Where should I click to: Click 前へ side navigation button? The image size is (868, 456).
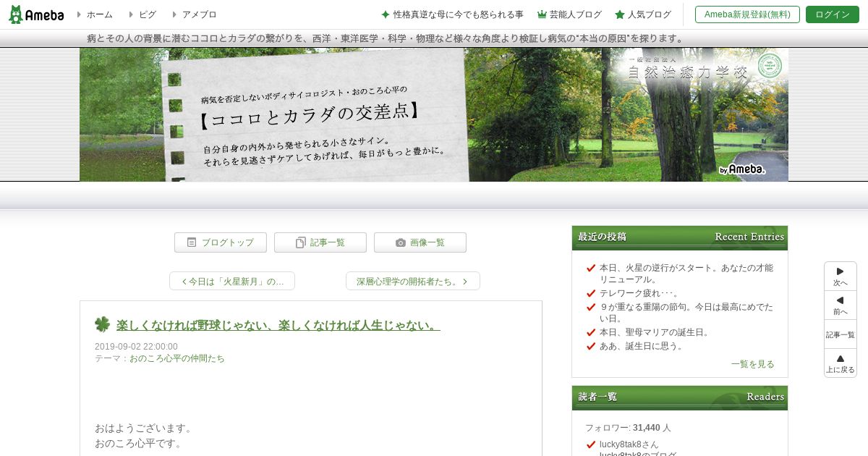[x=841, y=305]
